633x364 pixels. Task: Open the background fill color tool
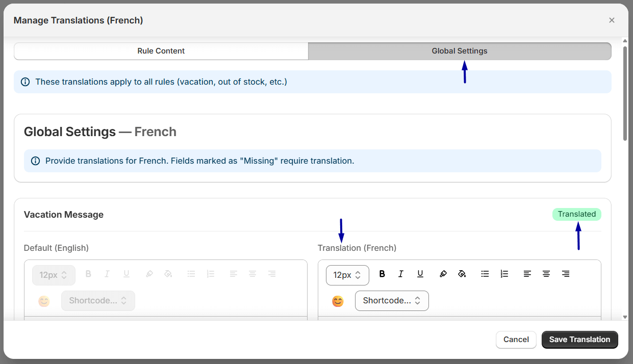(x=462, y=274)
